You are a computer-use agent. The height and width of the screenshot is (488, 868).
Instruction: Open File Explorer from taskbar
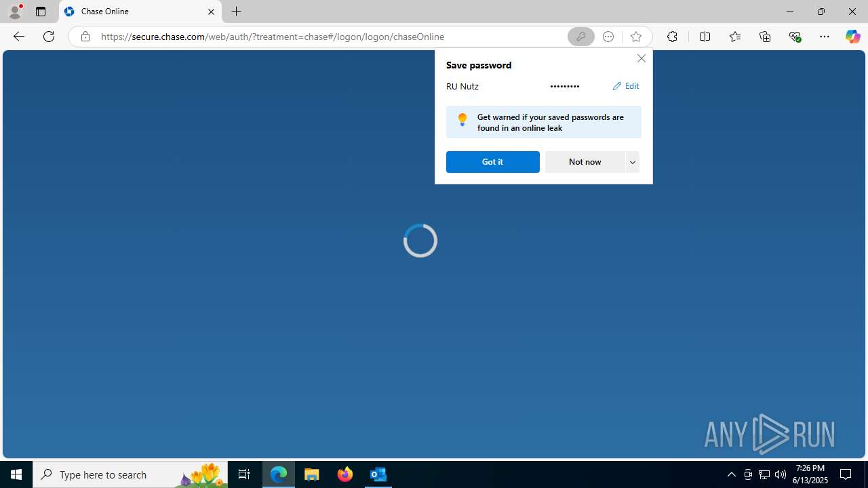312,474
